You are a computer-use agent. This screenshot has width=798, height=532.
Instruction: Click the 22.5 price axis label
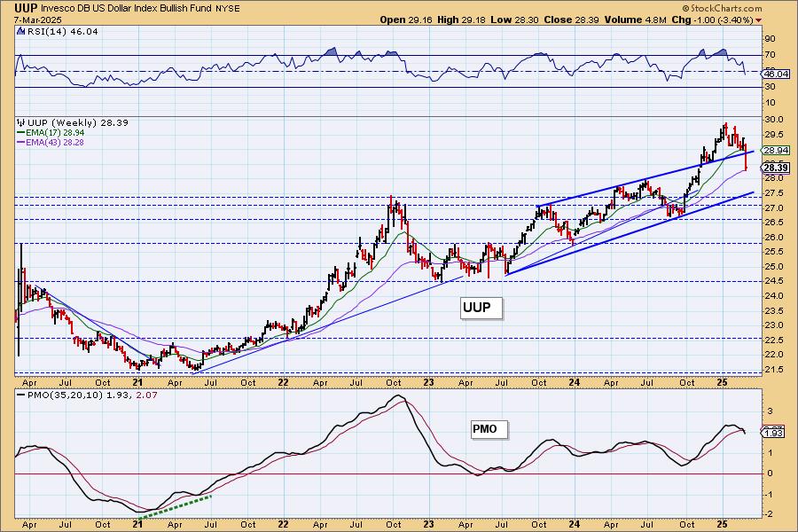[x=774, y=340]
